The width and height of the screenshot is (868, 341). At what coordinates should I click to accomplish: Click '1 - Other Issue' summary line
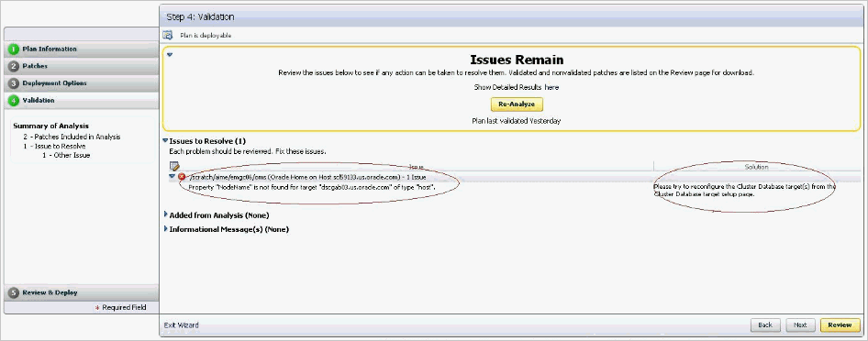coord(66,155)
